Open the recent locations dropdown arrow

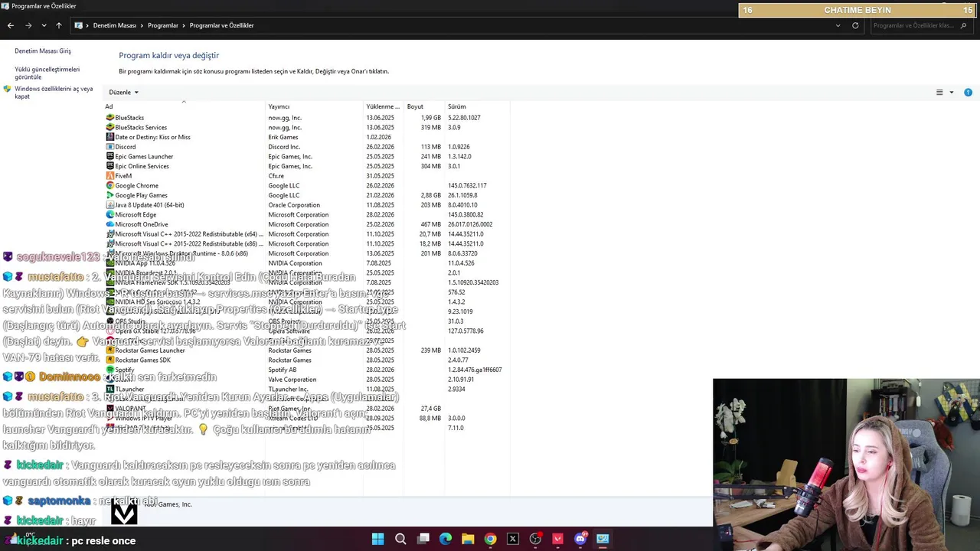pos(44,25)
